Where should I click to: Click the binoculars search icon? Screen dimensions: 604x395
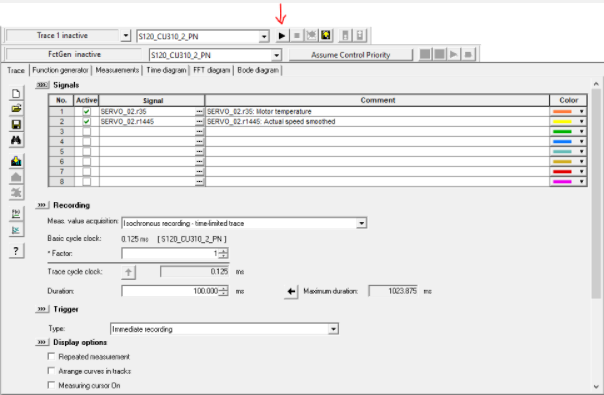click(16, 140)
